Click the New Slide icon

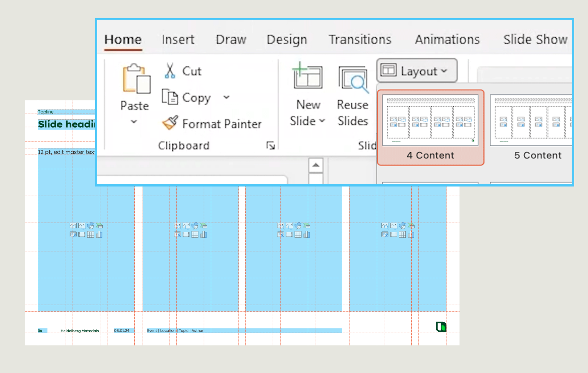point(307,76)
